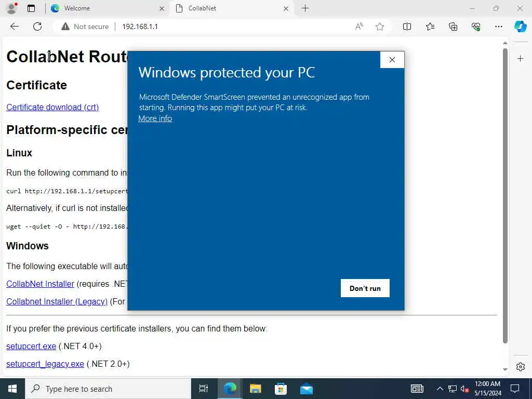Click the page vertical scrollbar thumb
532x399 pixels.
[505, 196]
